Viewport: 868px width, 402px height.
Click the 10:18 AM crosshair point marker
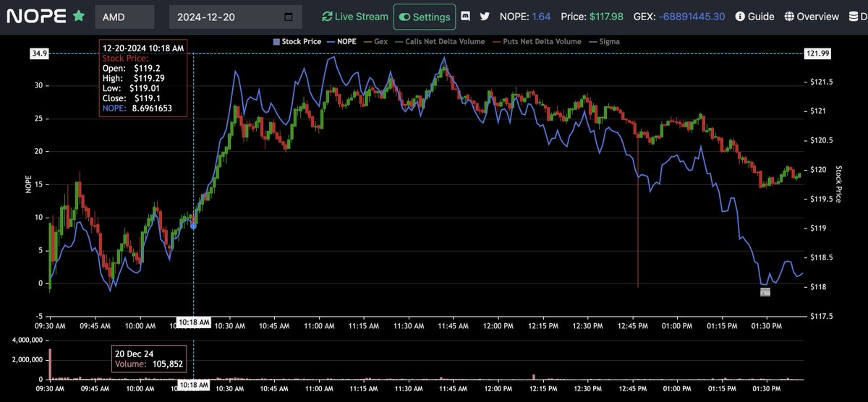(x=193, y=226)
